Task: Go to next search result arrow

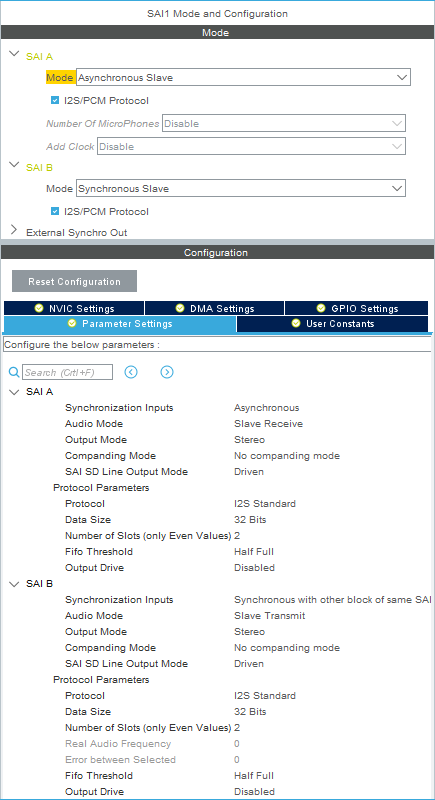Action: tap(167, 372)
